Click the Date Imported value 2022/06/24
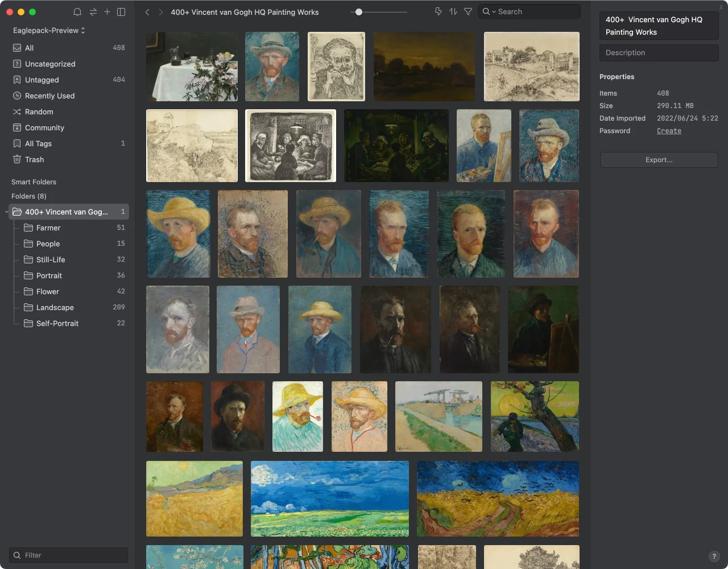Viewport: 728px width, 569px height. tap(688, 118)
